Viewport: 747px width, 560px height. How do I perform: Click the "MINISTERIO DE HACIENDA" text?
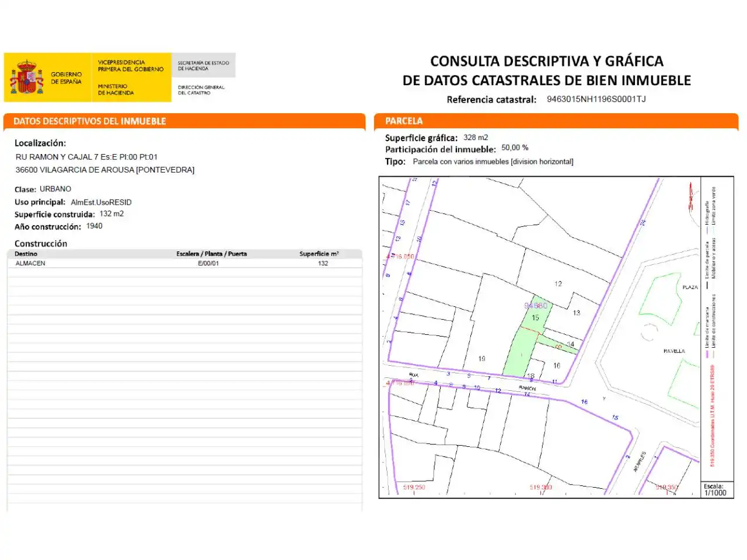pyautogui.click(x=116, y=89)
